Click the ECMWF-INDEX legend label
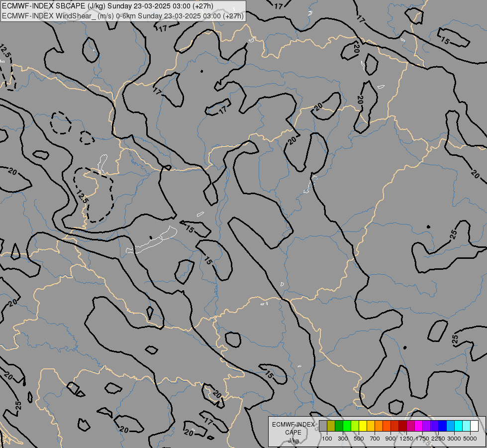Screen dimensions: 487x448 coord(293,425)
